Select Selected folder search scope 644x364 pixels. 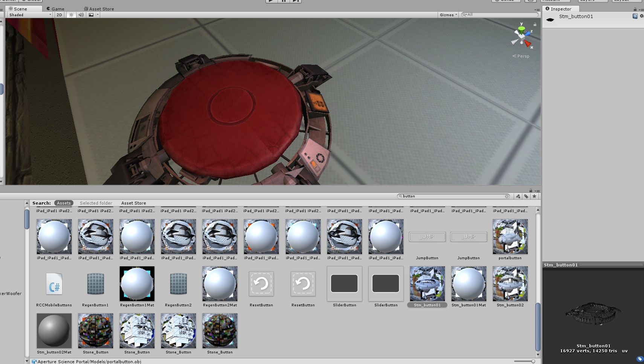(x=96, y=203)
